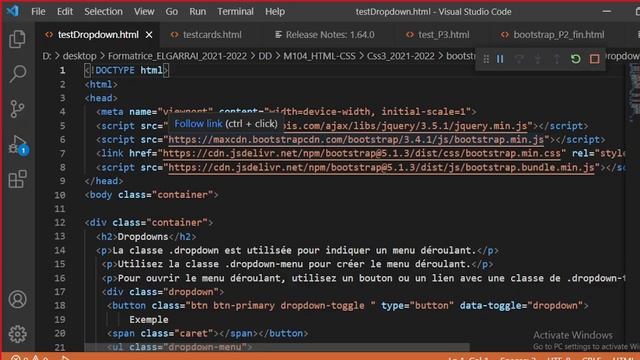Click the closing </head> tag
This screenshot has height=360, width=640.
pyautogui.click(x=104, y=181)
